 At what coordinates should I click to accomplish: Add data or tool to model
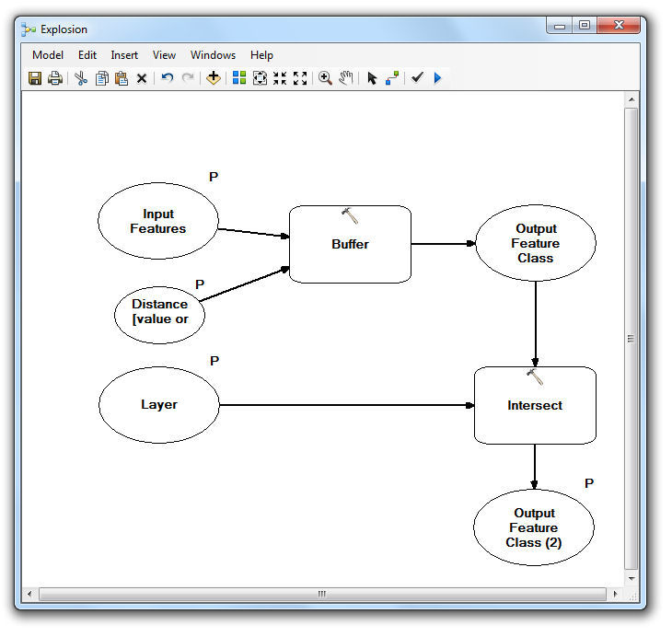tap(213, 78)
